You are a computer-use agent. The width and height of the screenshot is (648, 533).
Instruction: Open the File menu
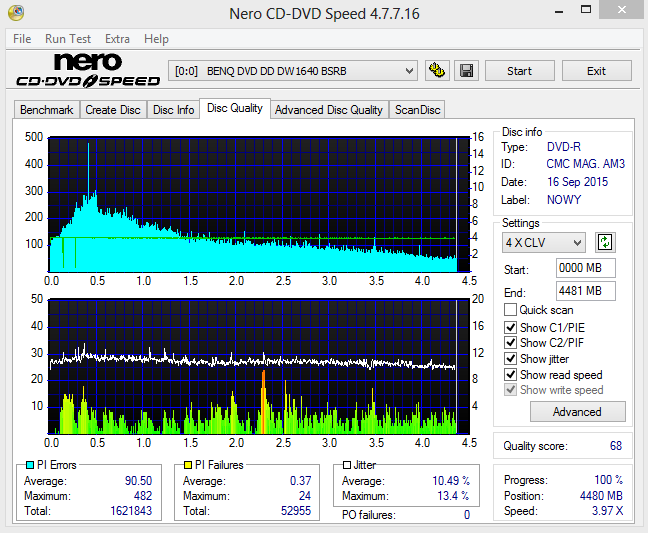coord(22,39)
